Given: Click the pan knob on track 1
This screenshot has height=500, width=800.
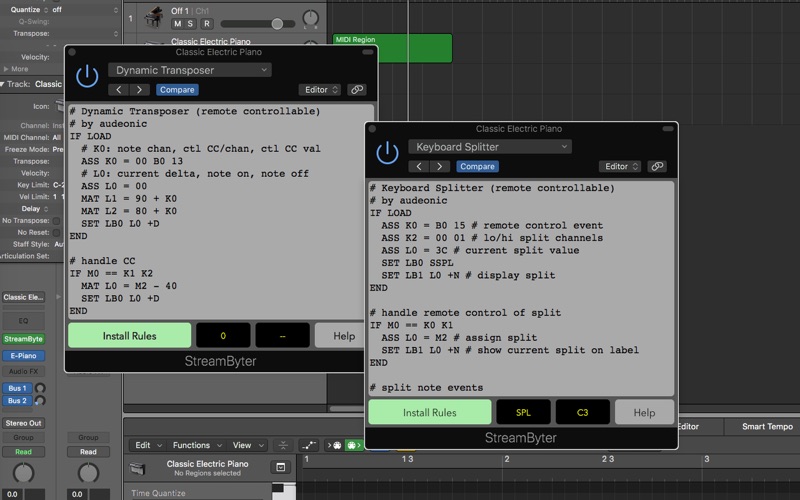Looking at the screenshot, I should point(311,18).
